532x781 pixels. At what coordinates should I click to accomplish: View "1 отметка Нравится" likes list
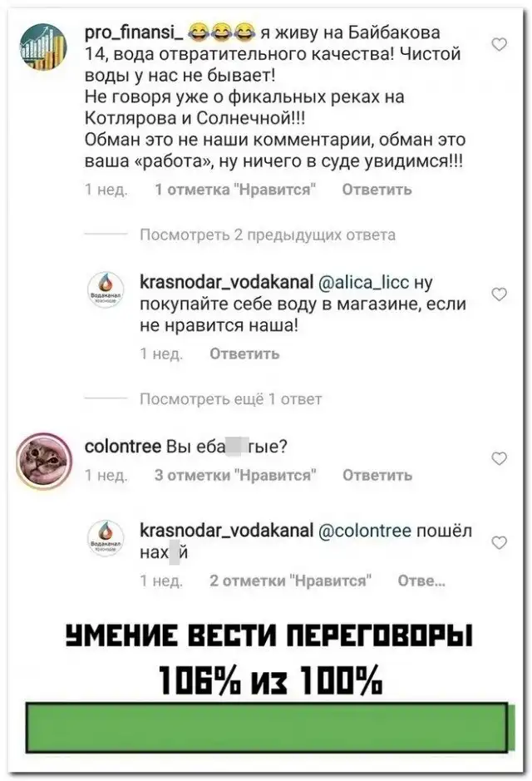235,190
